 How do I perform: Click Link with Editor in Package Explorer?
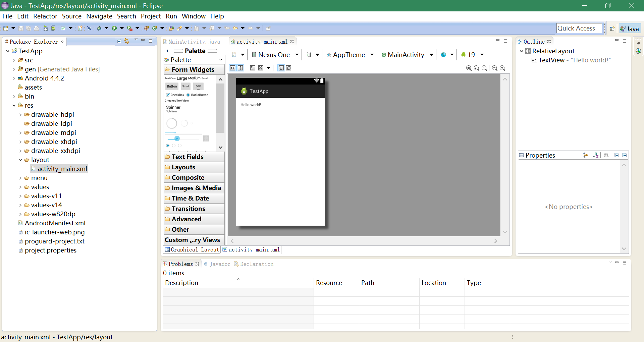(126, 41)
